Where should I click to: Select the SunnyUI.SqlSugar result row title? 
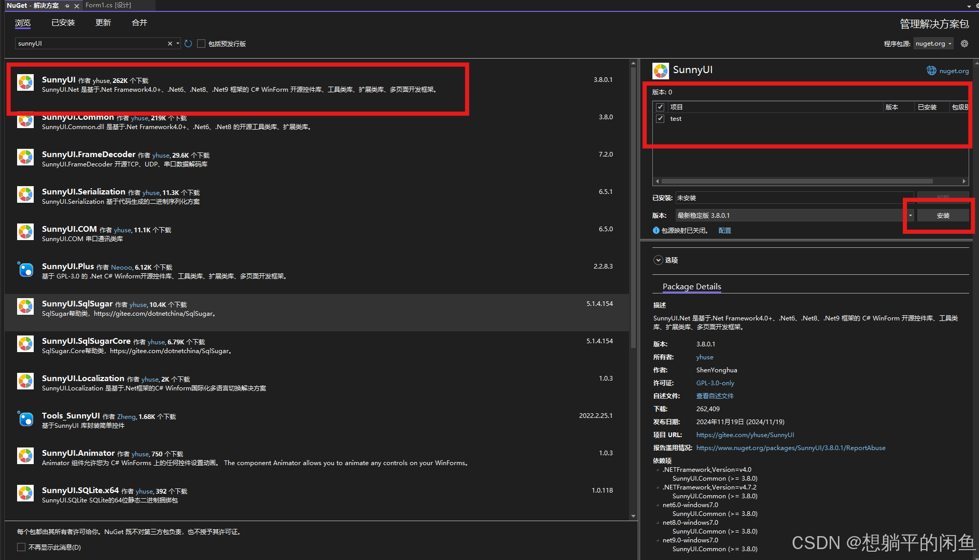[77, 304]
